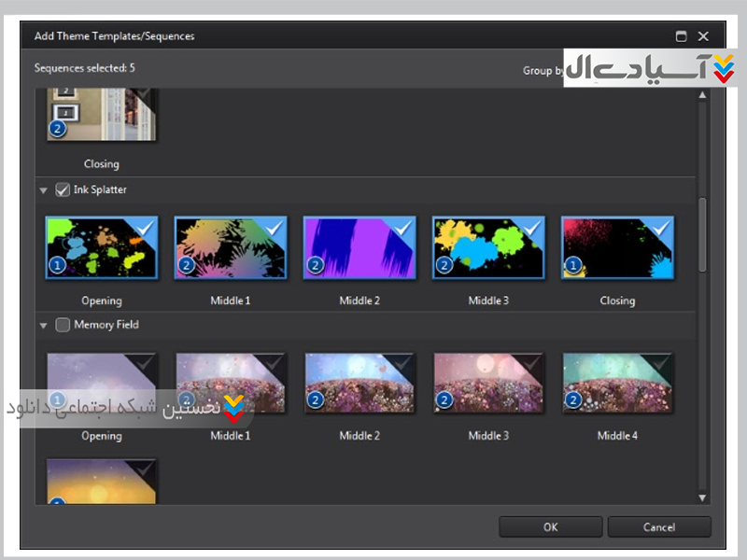The width and height of the screenshot is (747, 560).
Task: Click the Memory Field Middle 2 thumbnail
Action: click(359, 383)
